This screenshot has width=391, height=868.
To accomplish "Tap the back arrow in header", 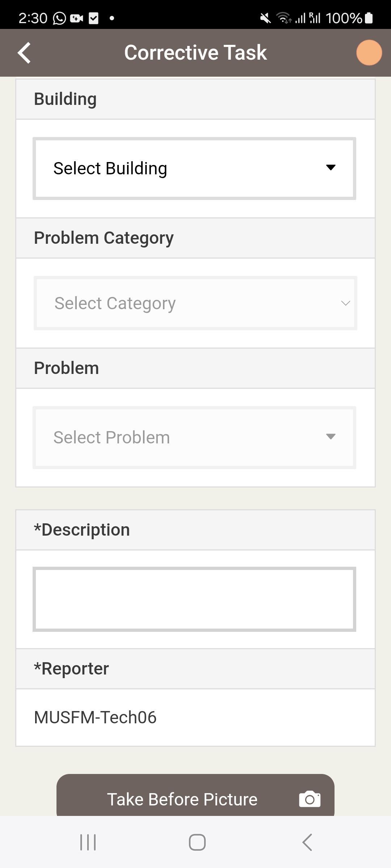I will point(24,53).
